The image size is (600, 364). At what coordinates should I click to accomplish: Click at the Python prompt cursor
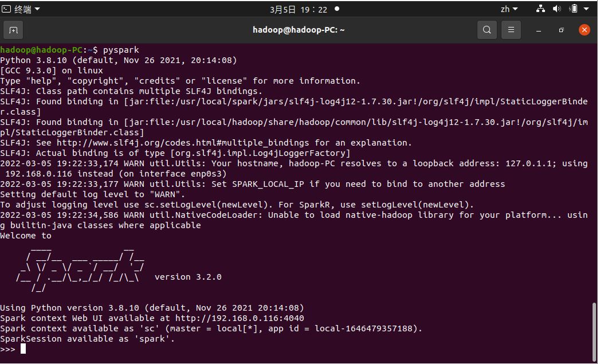pyautogui.click(x=23, y=350)
